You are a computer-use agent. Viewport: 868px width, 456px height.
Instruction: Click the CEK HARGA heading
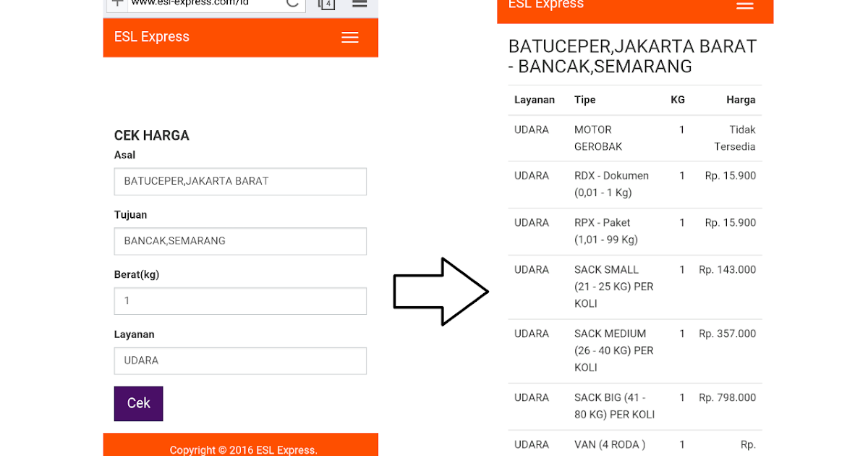152,135
